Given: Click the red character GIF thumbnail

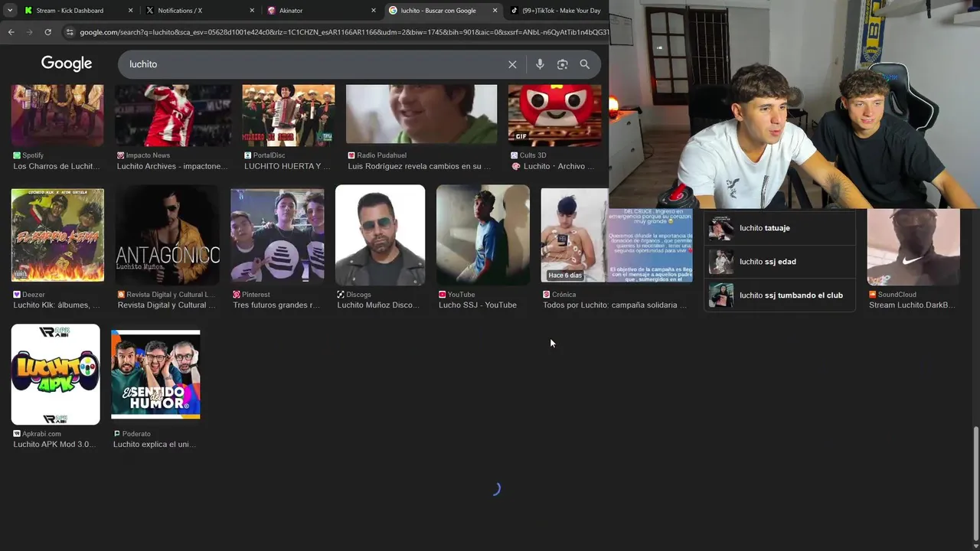Looking at the screenshot, I should pyautogui.click(x=555, y=115).
